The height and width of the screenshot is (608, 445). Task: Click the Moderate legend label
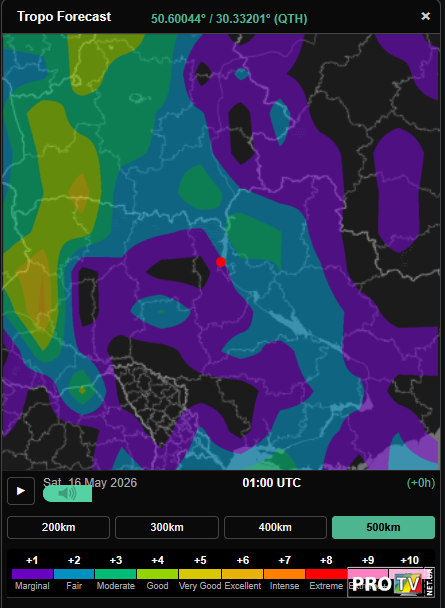[116, 586]
